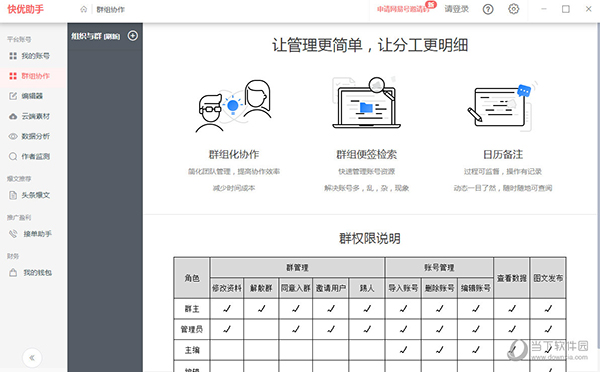Click the 快速管理账号资源 description
Image resolution: width=600 pixels, height=372 pixels.
(367, 171)
